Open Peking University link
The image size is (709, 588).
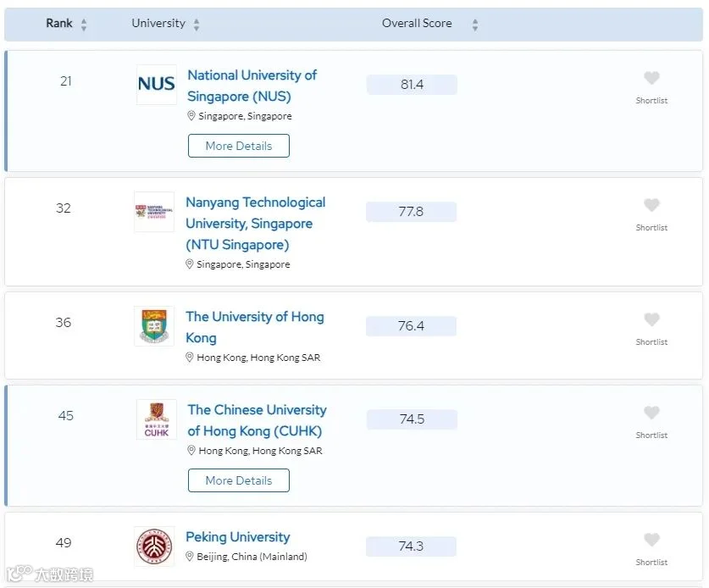[x=238, y=537]
